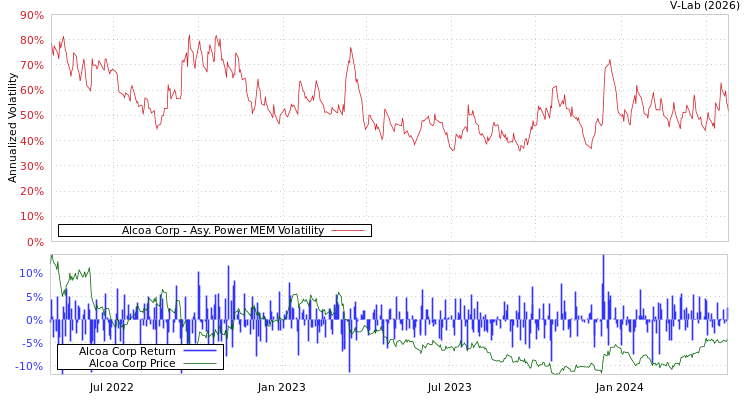Screen dimensions: 750x400
Task: Click the 80% label on the volatility axis
Action: click(31, 41)
